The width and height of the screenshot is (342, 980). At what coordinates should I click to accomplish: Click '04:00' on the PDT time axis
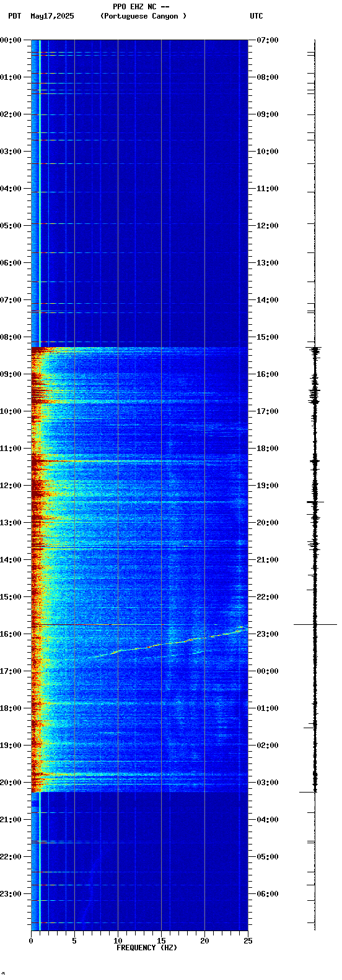point(11,189)
